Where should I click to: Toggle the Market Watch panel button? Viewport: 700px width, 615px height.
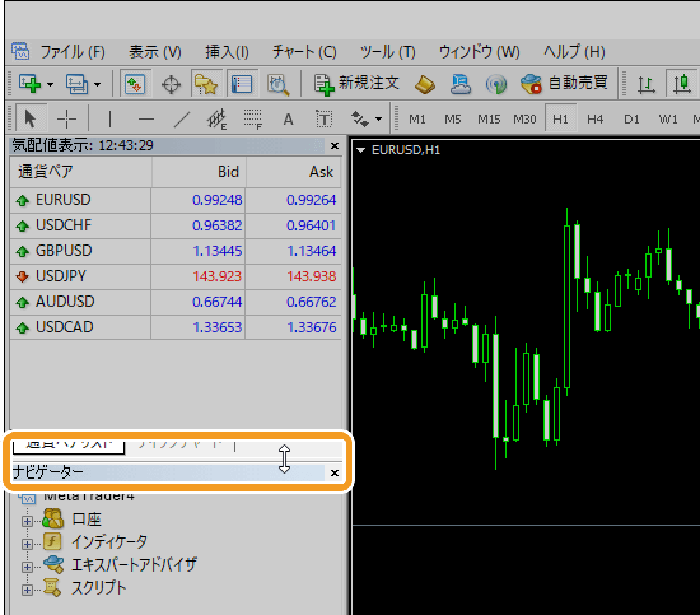click(x=134, y=83)
